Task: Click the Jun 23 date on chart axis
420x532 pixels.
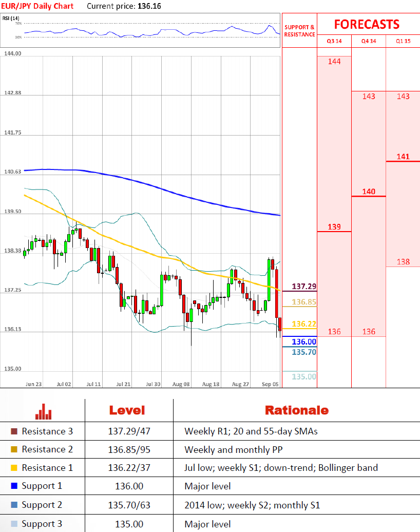Action: coord(33,384)
